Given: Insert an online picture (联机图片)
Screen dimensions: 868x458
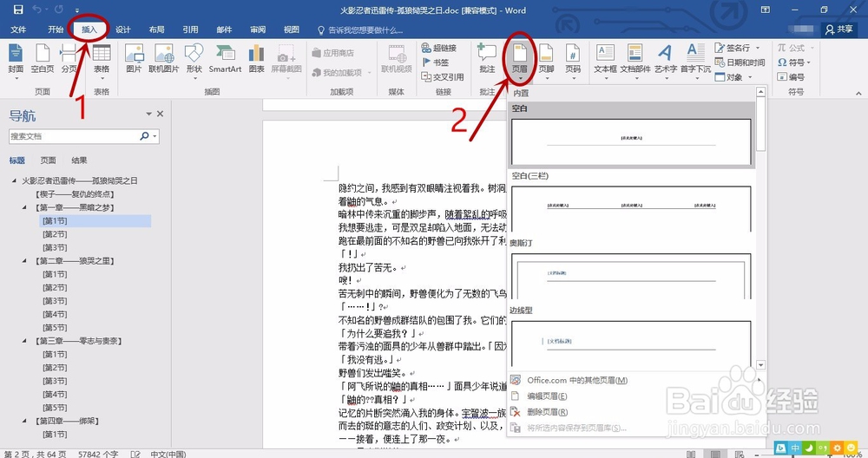Looking at the screenshot, I should pyautogui.click(x=164, y=60).
